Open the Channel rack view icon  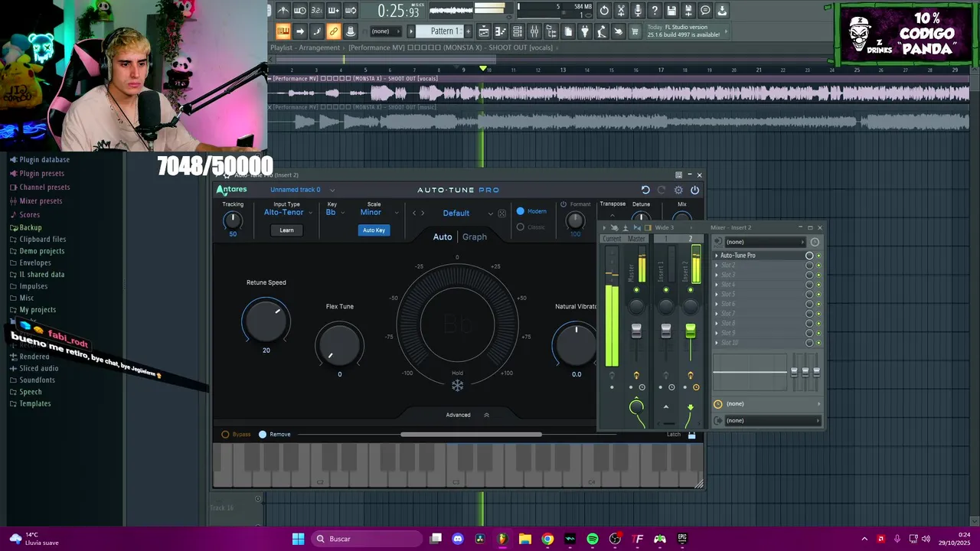point(518,31)
